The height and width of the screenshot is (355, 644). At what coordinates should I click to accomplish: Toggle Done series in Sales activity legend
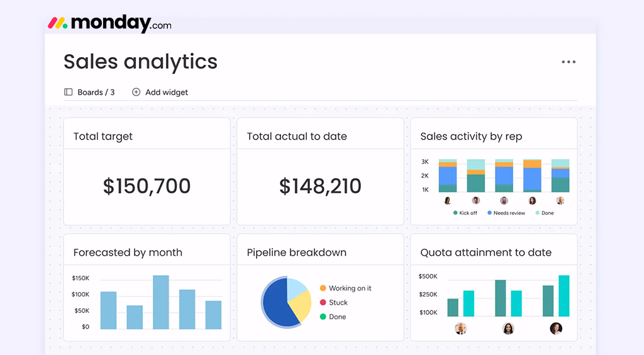point(544,213)
